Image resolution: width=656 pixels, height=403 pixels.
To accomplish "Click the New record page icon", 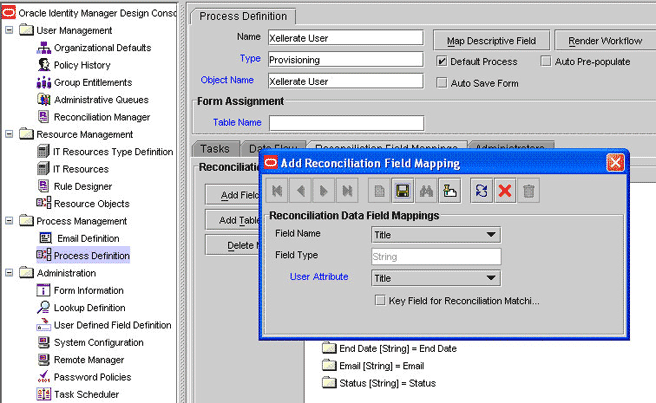I will coord(379,191).
